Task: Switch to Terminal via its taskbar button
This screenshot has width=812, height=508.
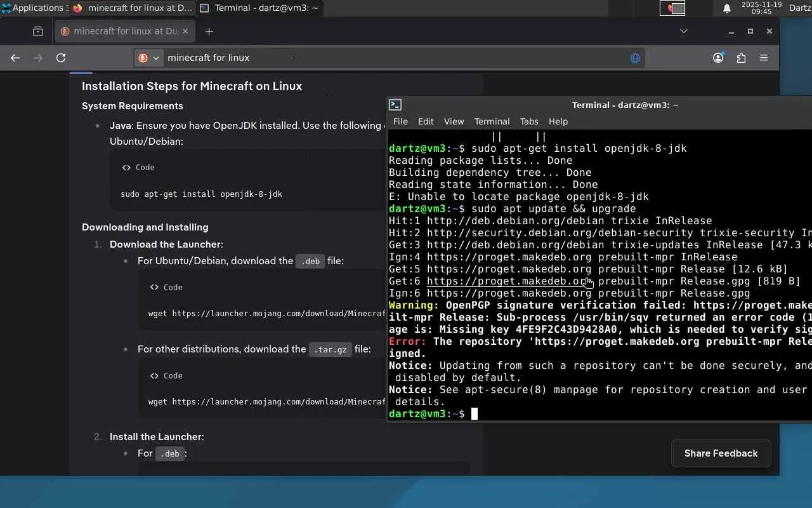Action: [x=259, y=8]
